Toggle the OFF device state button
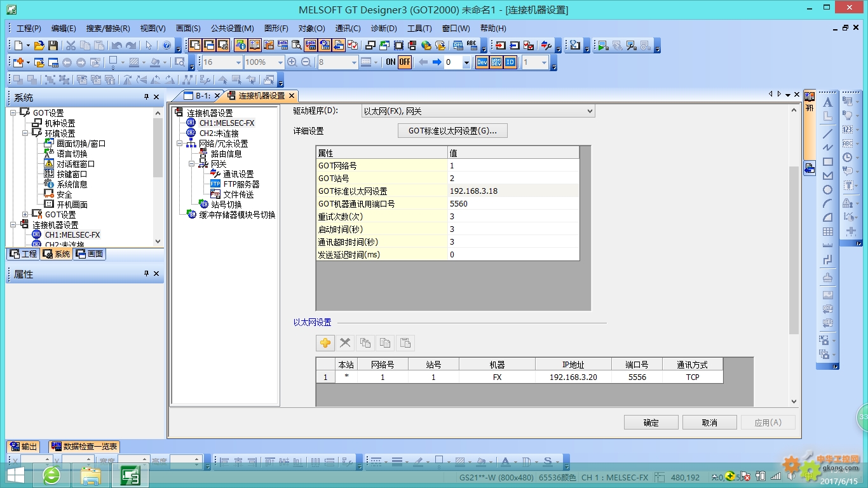The height and width of the screenshot is (488, 868). pos(405,62)
